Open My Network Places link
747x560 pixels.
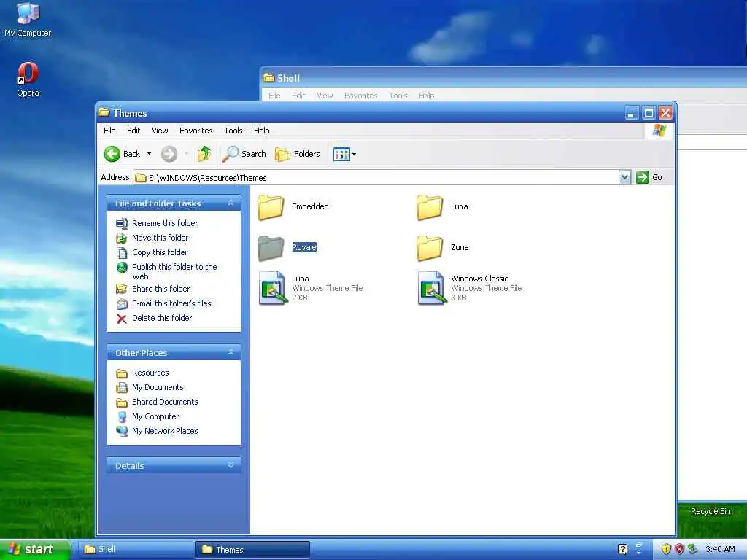coord(165,431)
